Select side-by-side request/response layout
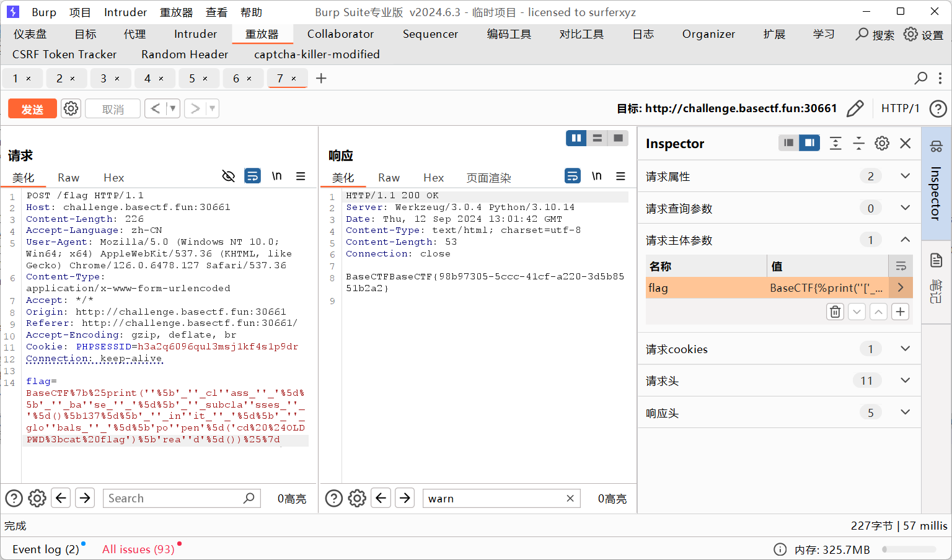This screenshot has width=952, height=560. (x=576, y=138)
